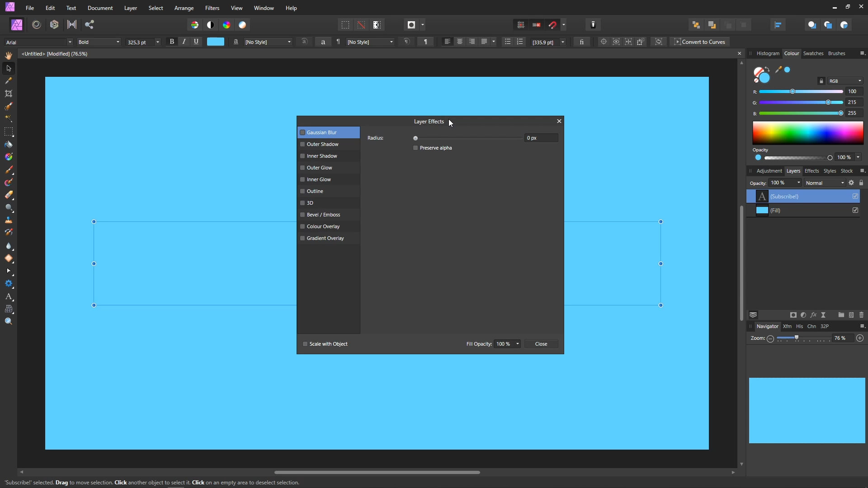Expand the Normal blend mode dropdown
Viewport: 868px width, 488px height.
825,183
